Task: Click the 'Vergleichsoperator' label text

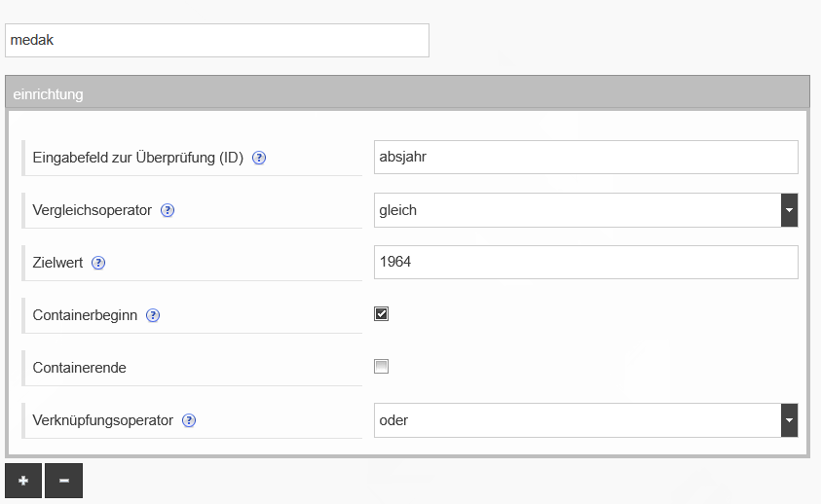Action: point(92,210)
